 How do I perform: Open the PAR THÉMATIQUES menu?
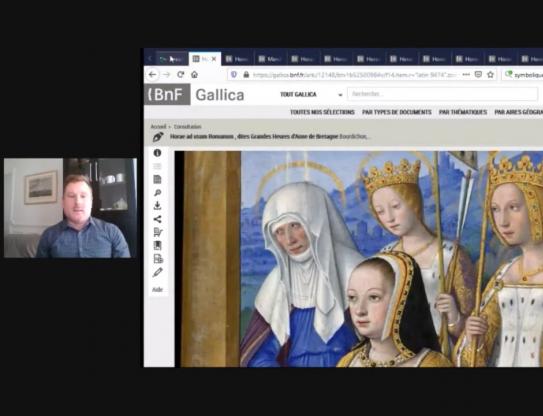coord(463,112)
